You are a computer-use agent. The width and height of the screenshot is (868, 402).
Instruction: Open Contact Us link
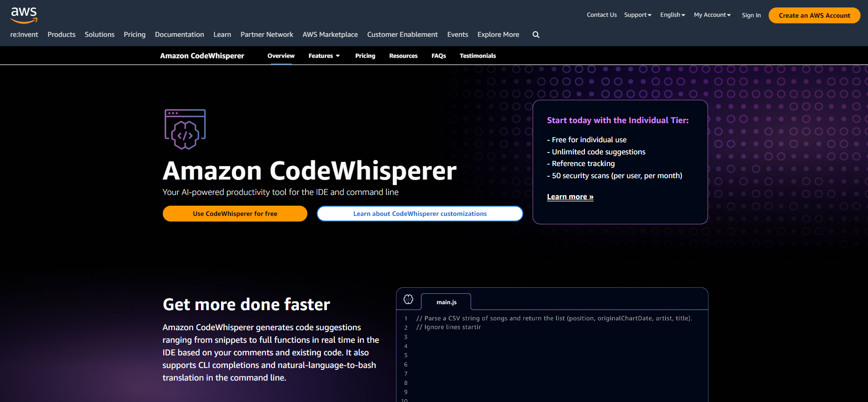[x=602, y=15]
